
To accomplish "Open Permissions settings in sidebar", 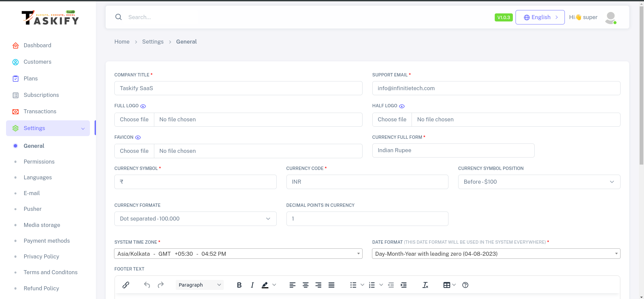I will 39,162.
